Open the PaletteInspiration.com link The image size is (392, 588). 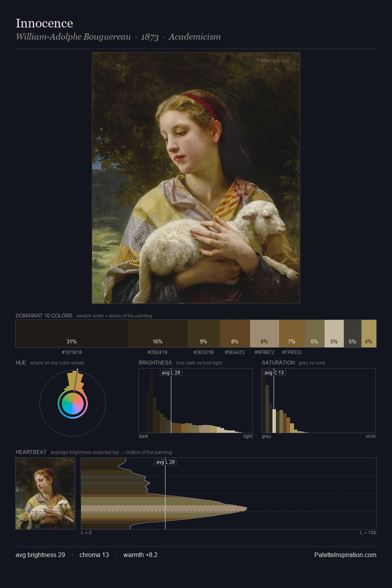tap(345, 555)
